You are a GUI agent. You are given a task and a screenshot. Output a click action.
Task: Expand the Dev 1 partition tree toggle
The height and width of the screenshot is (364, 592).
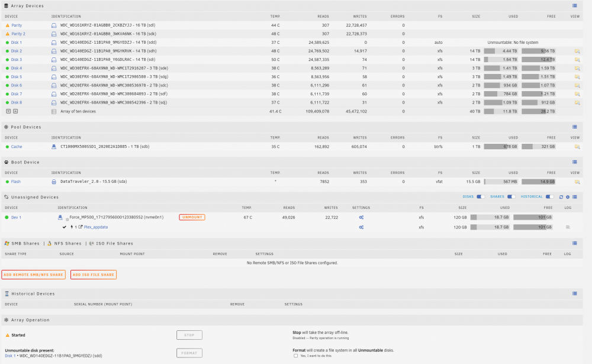[67, 220]
